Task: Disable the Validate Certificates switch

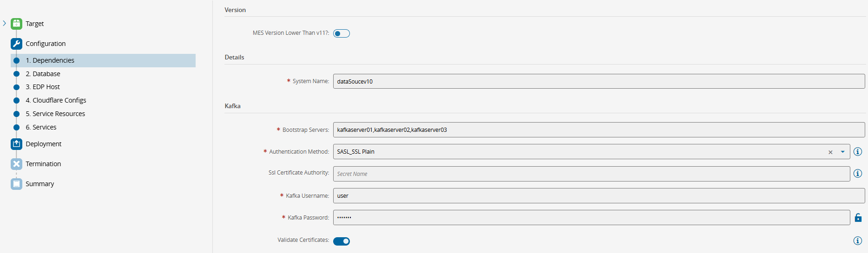Action: (x=341, y=241)
